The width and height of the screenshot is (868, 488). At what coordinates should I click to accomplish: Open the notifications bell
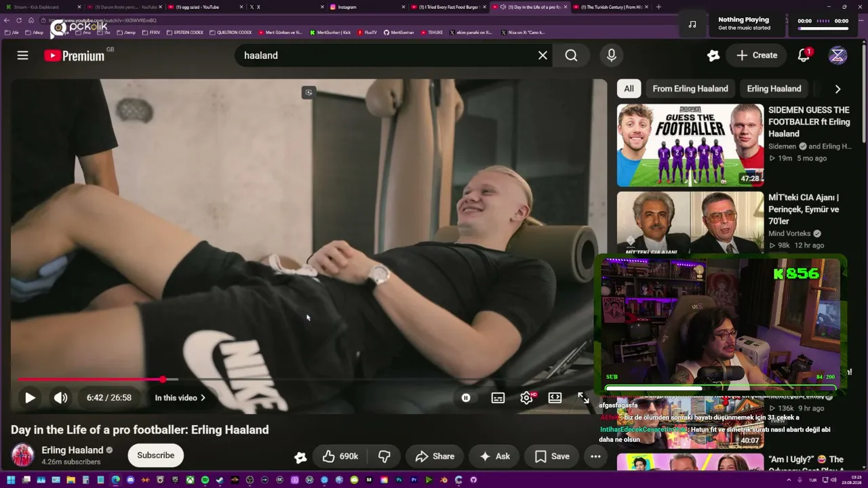tap(804, 56)
